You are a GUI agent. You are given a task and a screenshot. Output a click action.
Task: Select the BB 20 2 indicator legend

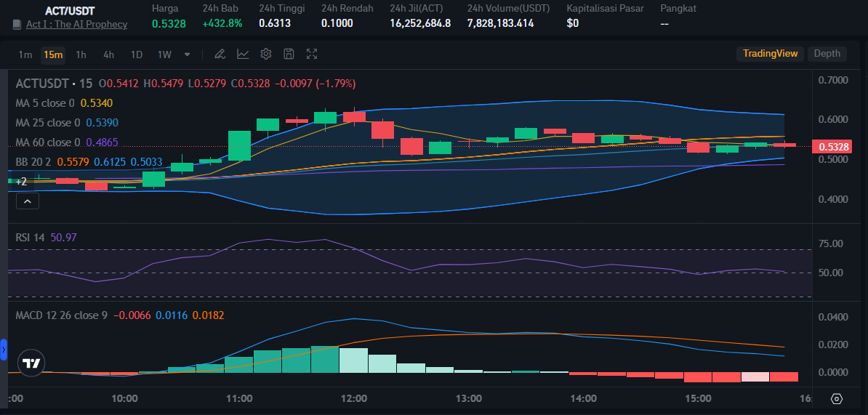(x=33, y=161)
